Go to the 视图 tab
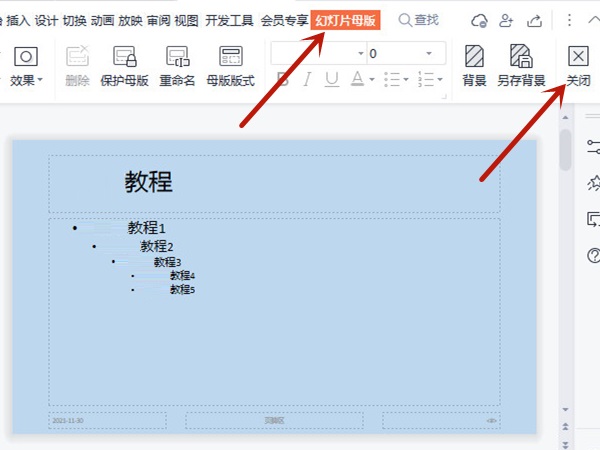The width and height of the screenshot is (600, 450). coord(186,20)
